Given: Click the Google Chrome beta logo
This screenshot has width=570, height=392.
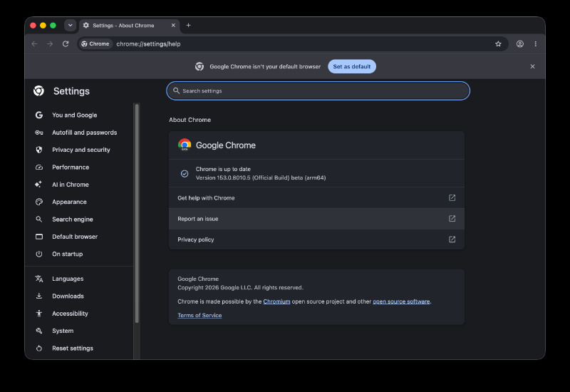Looking at the screenshot, I should [185, 145].
